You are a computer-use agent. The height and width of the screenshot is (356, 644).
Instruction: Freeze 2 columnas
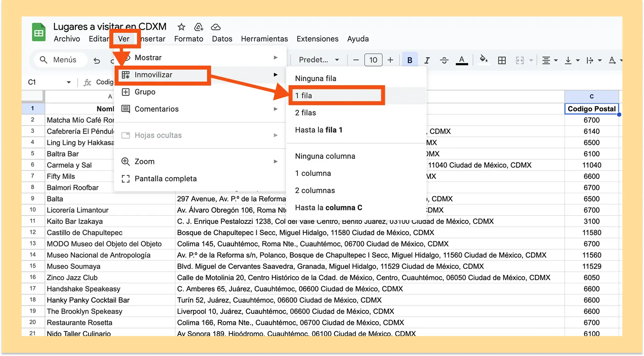point(356,191)
